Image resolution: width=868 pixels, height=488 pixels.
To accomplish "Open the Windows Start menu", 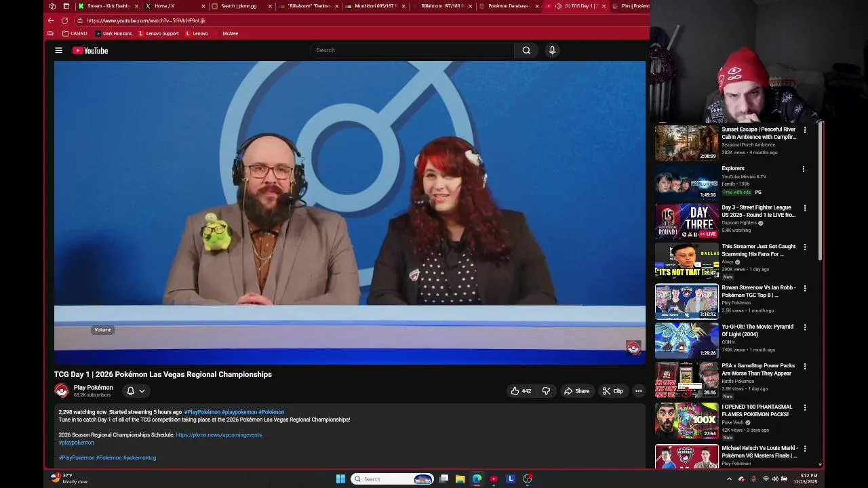I will tap(340, 479).
